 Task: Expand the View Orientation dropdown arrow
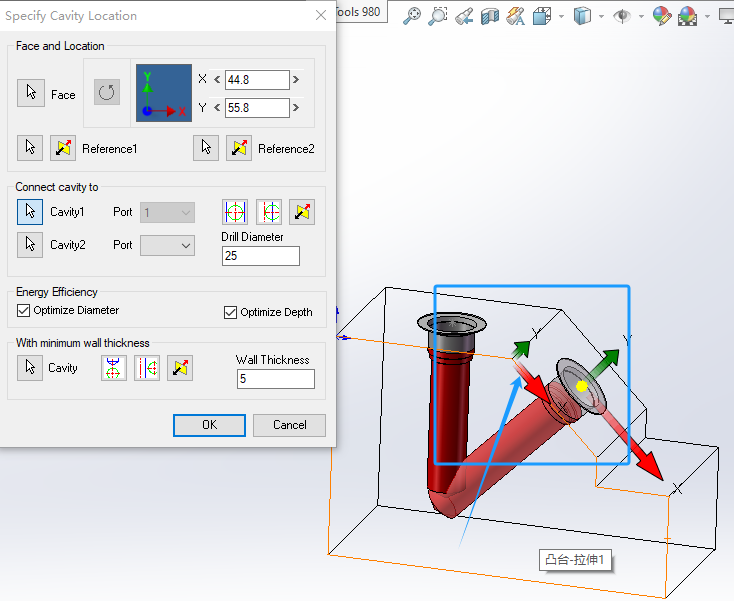pyautogui.click(x=561, y=17)
